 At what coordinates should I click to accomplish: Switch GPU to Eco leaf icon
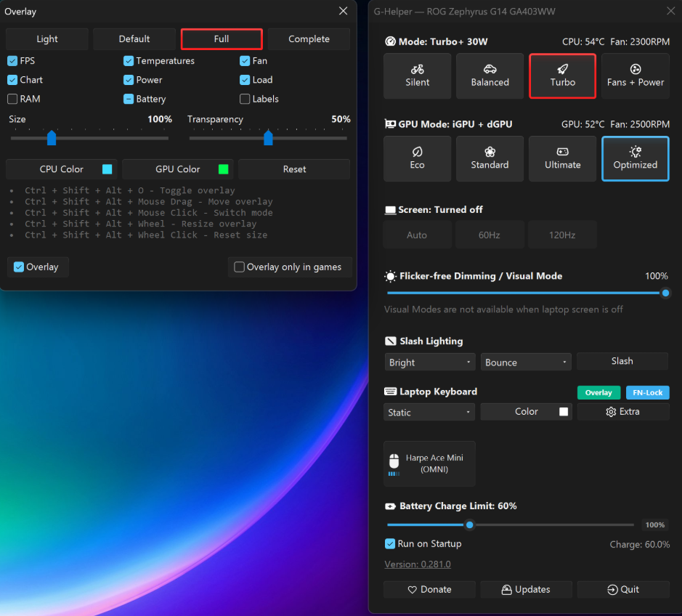click(x=417, y=151)
